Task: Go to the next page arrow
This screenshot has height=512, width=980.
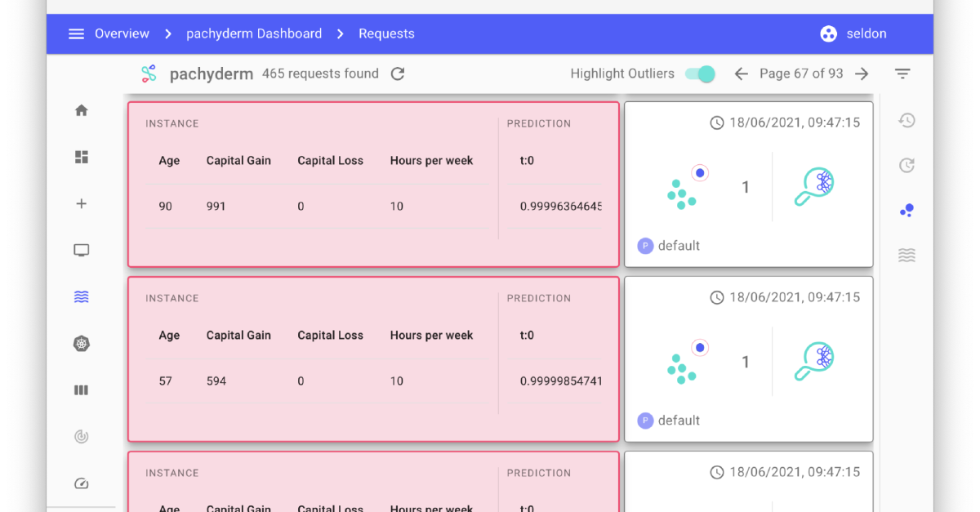Action: 862,73
